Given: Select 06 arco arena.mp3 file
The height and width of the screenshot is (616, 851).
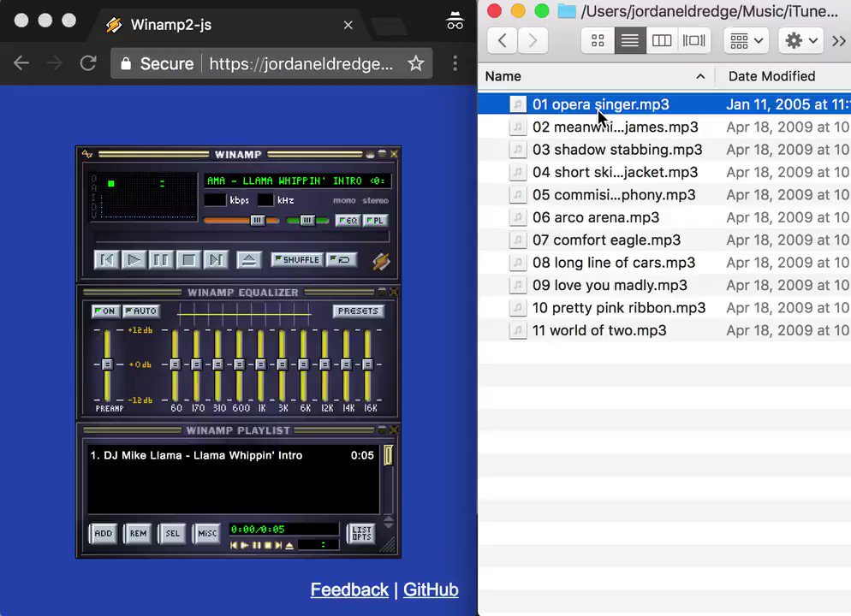Looking at the screenshot, I should [x=664, y=217].
